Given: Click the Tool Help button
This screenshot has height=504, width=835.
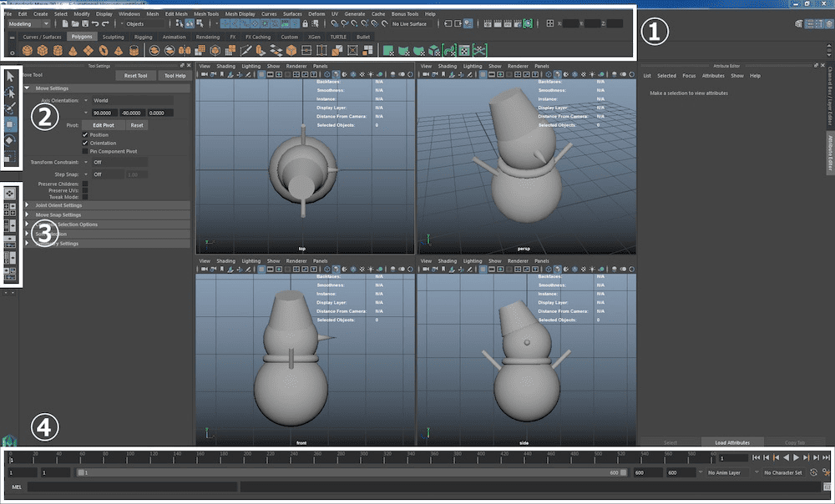Looking at the screenshot, I should coord(175,76).
